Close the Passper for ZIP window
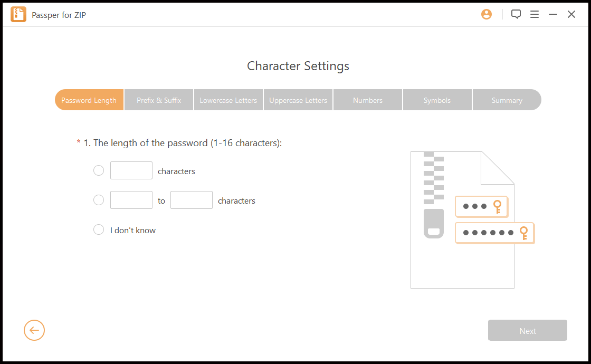Image resolution: width=591 pixels, height=364 pixels. pyautogui.click(x=571, y=14)
